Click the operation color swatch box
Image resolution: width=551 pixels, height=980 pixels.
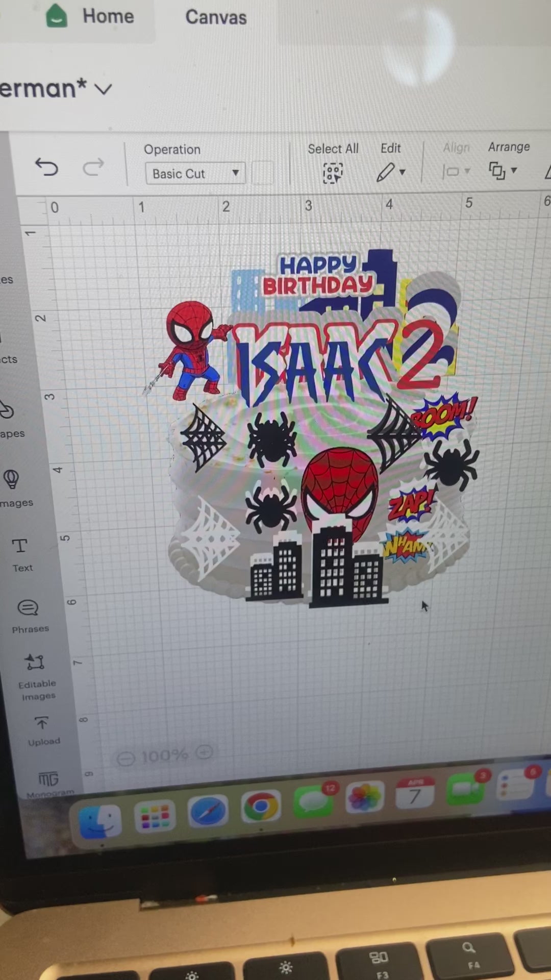tap(263, 173)
